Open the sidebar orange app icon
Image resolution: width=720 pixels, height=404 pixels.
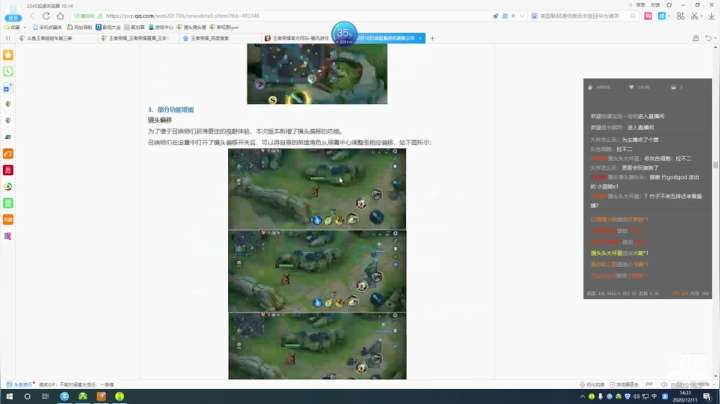[8, 219]
